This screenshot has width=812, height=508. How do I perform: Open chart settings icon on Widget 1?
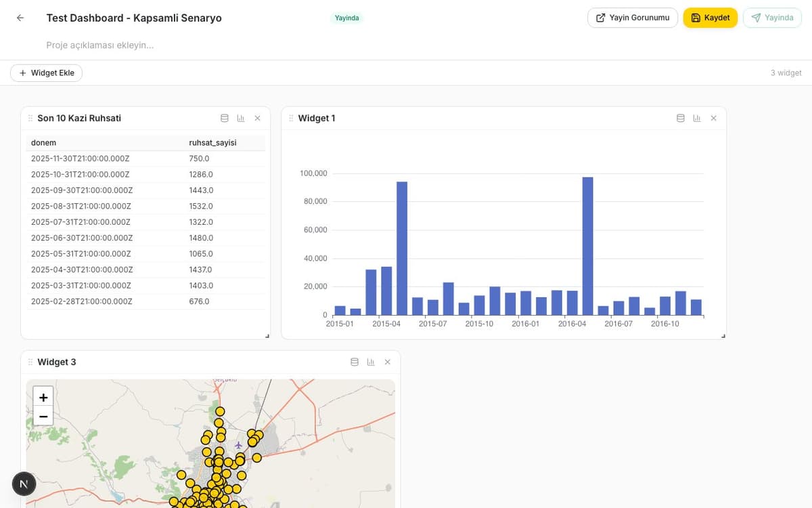click(697, 118)
